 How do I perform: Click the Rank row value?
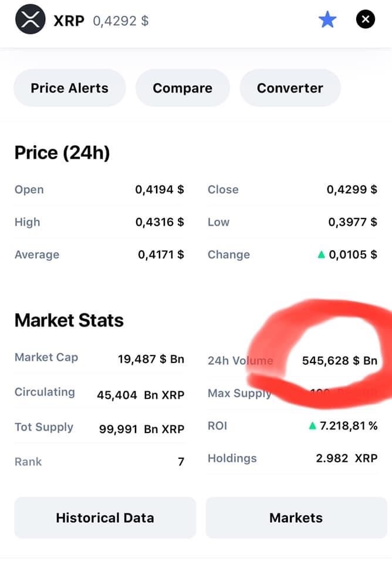(181, 462)
